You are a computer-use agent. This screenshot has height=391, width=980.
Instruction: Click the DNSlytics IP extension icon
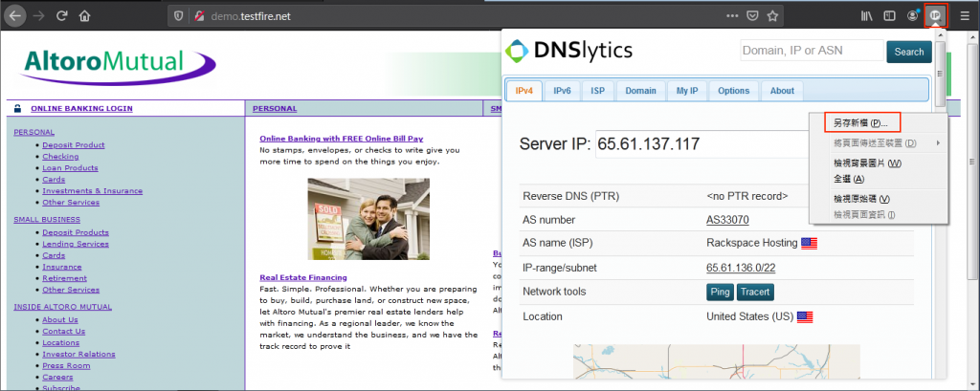[936, 16]
